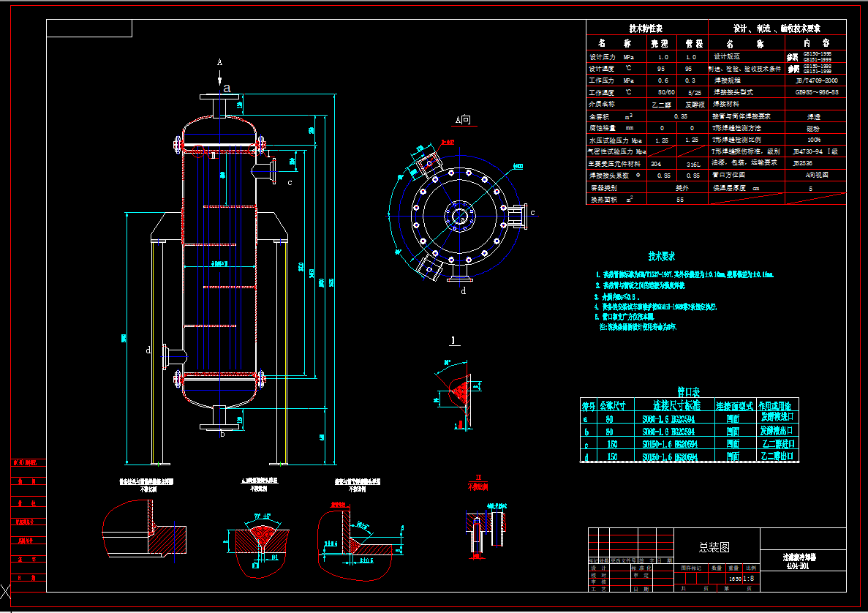The image size is (868, 613).
Task: Select the 316L material cell in characteristics table
Action: [692, 163]
